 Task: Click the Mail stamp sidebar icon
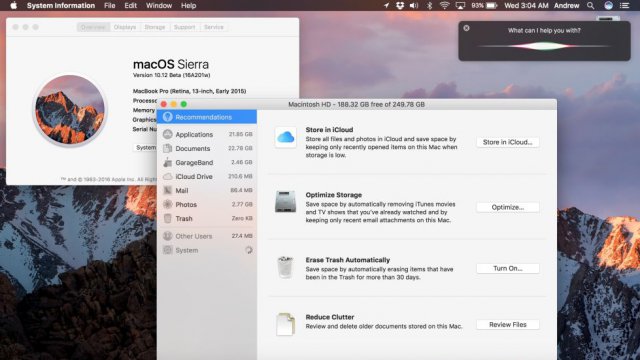167,190
